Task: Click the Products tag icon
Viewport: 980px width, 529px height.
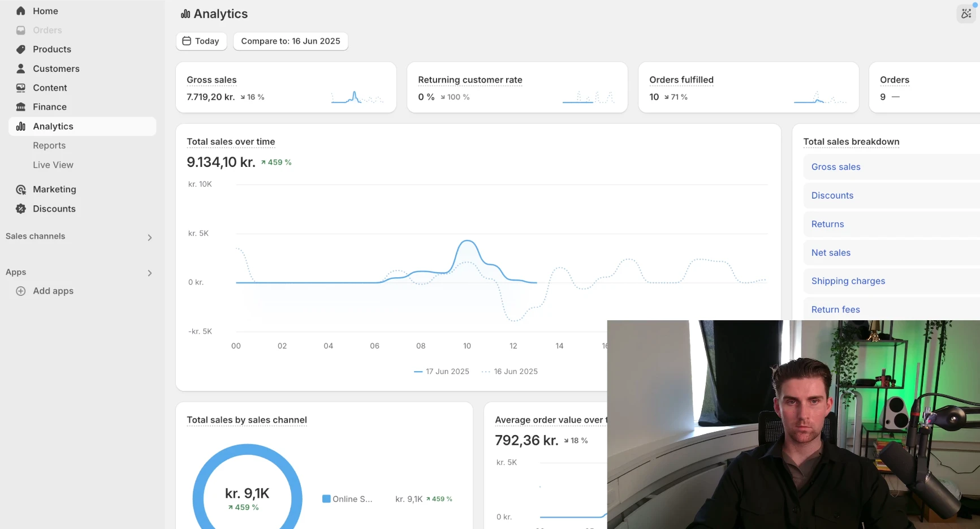Action: click(21, 49)
